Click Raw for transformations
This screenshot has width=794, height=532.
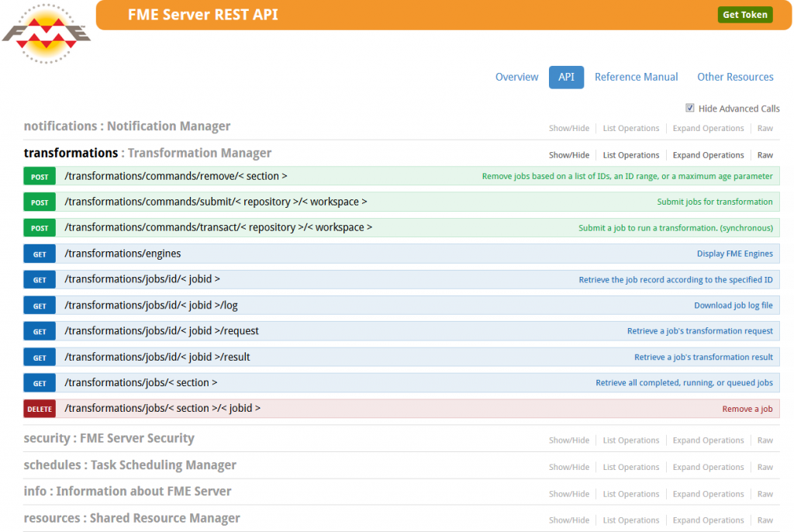765,155
